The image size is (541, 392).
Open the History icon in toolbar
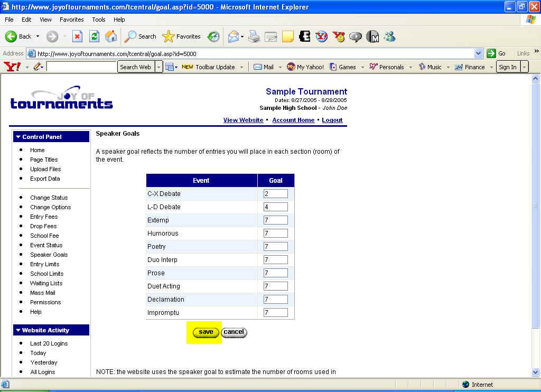tap(213, 36)
